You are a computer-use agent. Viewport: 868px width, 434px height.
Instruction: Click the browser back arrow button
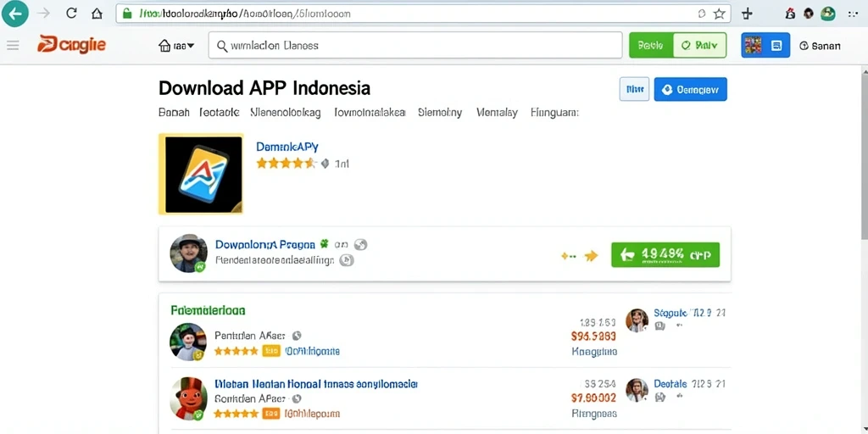click(x=15, y=14)
